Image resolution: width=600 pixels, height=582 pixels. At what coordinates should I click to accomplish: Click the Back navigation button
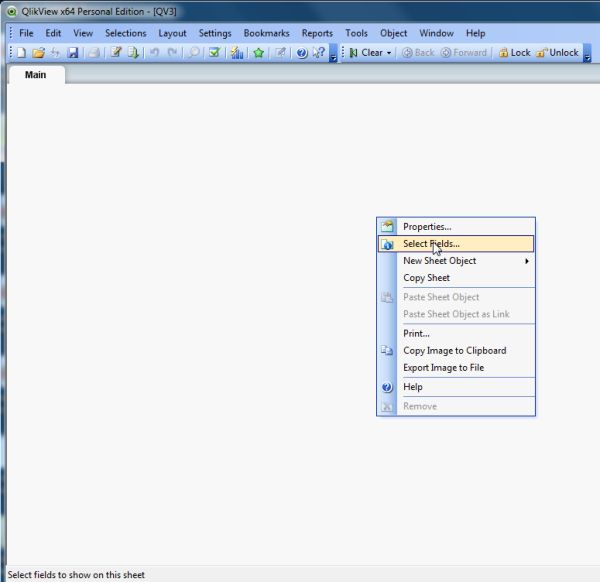[418, 53]
